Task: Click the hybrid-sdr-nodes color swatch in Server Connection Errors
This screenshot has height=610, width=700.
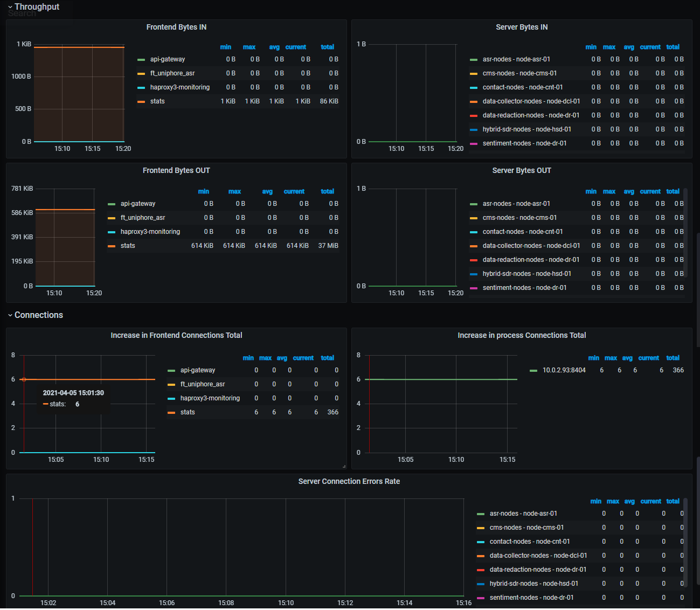Action: (481, 584)
